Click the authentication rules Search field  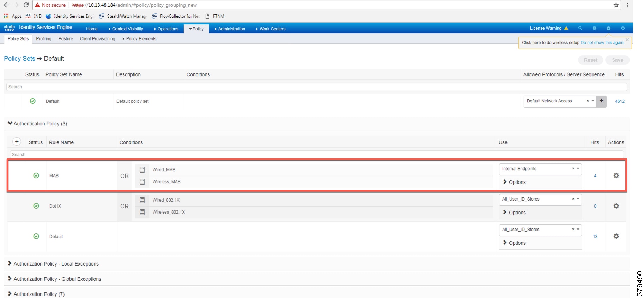tap(317, 155)
